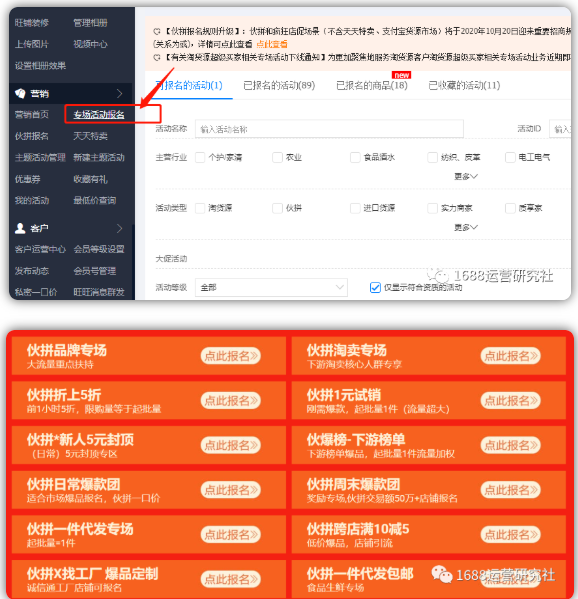Open 设置相册效果 sidebar link

[40, 66]
